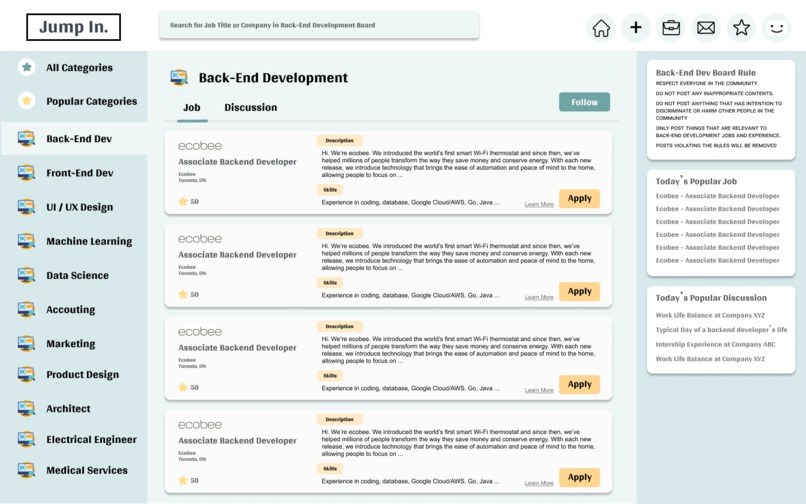Image resolution: width=806 pixels, height=504 pixels.
Task: Apply to the third job listing
Action: coord(579,384)
